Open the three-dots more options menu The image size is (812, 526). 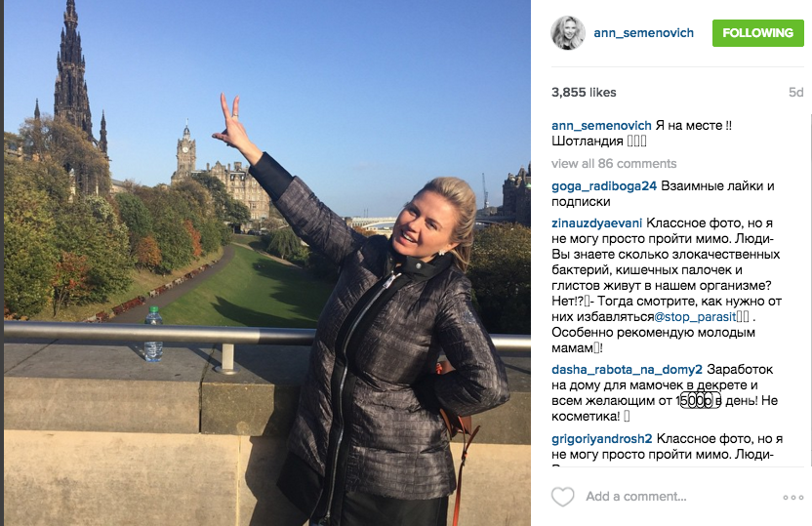pyautogui.click(x=792, y=498)
